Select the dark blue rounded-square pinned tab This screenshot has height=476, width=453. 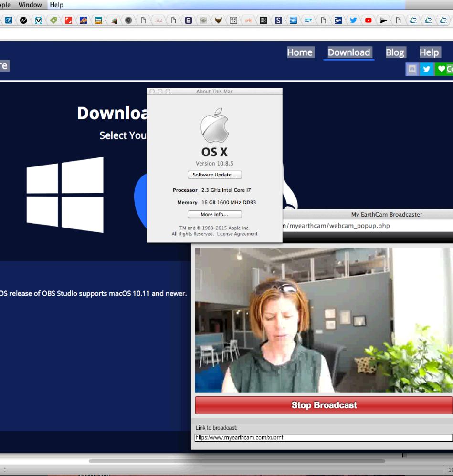[x=189, y=21]
